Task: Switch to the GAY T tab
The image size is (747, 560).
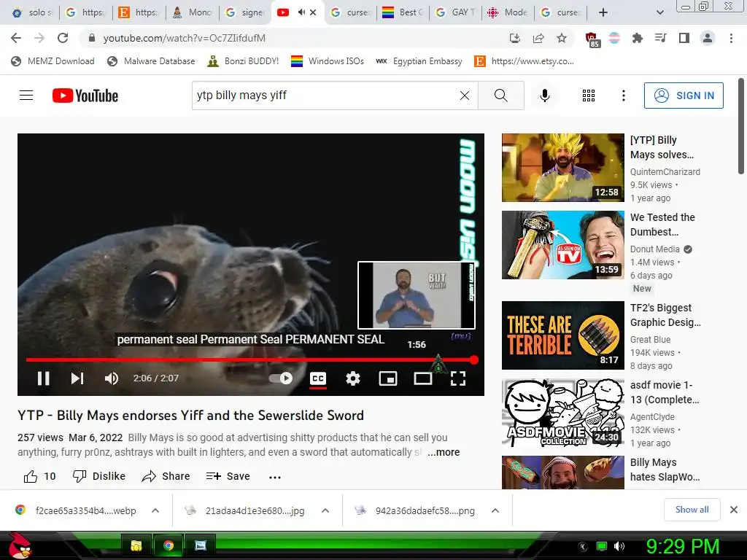Action: [x=455, y=12]
